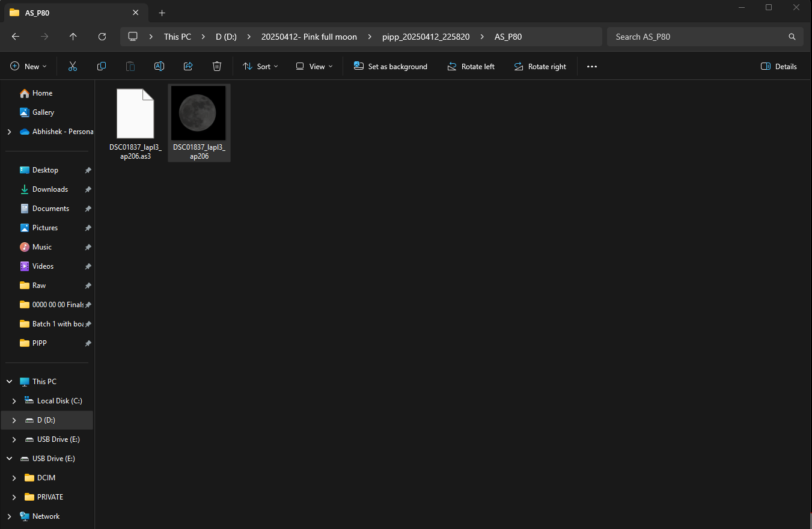
Task: Cut the selected file using toolbar scissors icon
Action: [72, 66]
